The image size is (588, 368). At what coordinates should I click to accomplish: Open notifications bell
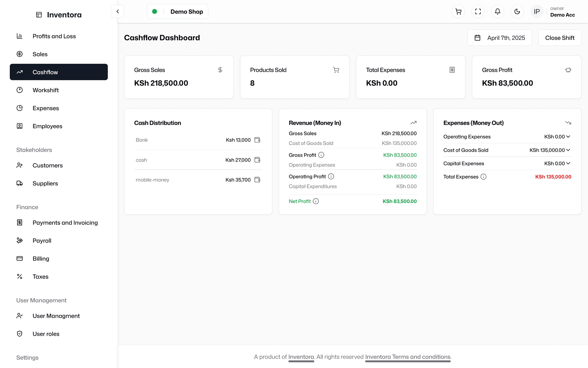coord(498,12)
